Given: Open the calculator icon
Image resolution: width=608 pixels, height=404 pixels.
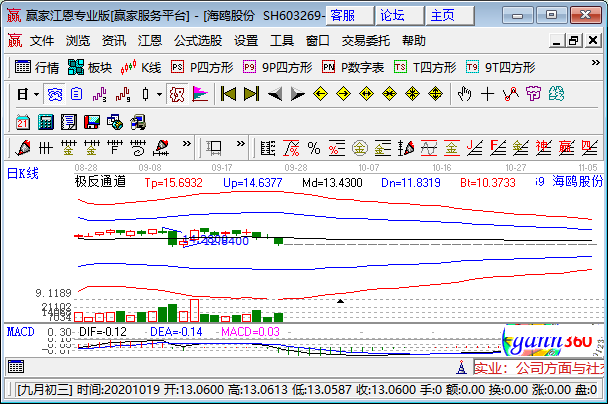Looking at the screenshot, I should point(46,122).
